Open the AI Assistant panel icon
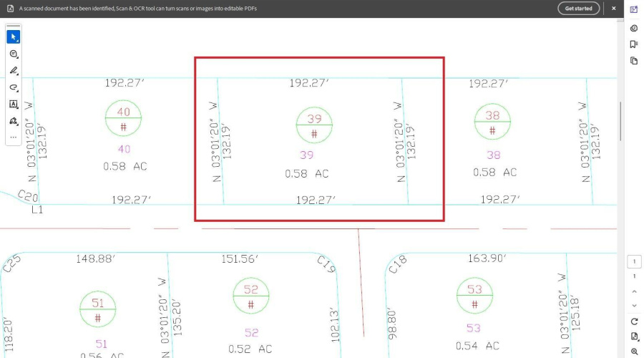 click(x=634, y=10)
